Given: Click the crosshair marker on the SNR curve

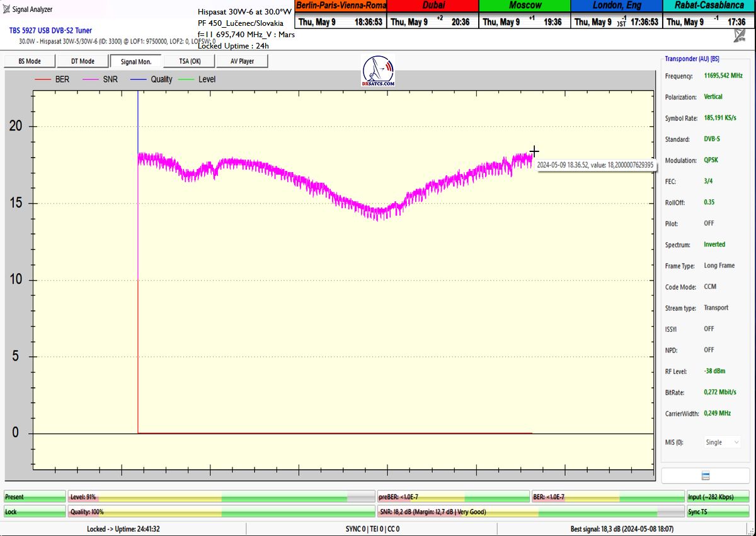Looking at the screenshot, I should pyautogui.click(x=534, y=151).
